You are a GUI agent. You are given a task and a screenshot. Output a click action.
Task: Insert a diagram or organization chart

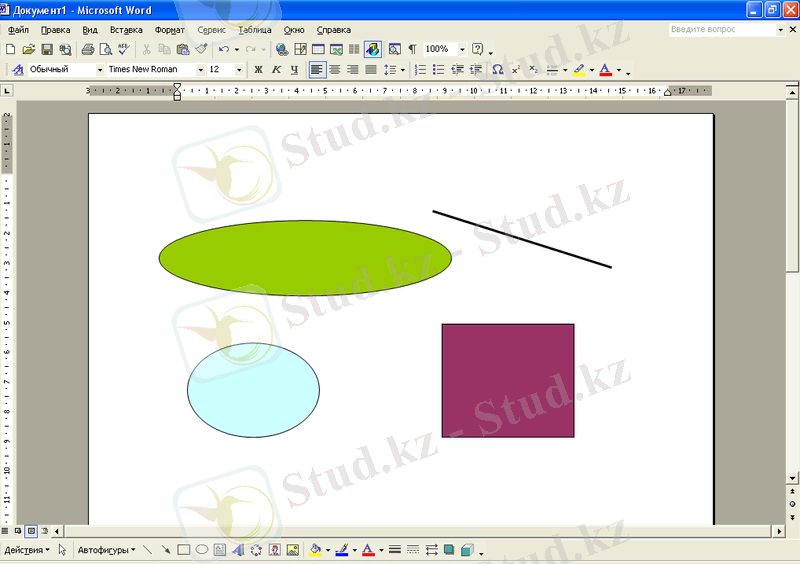(x=256, y=550)
